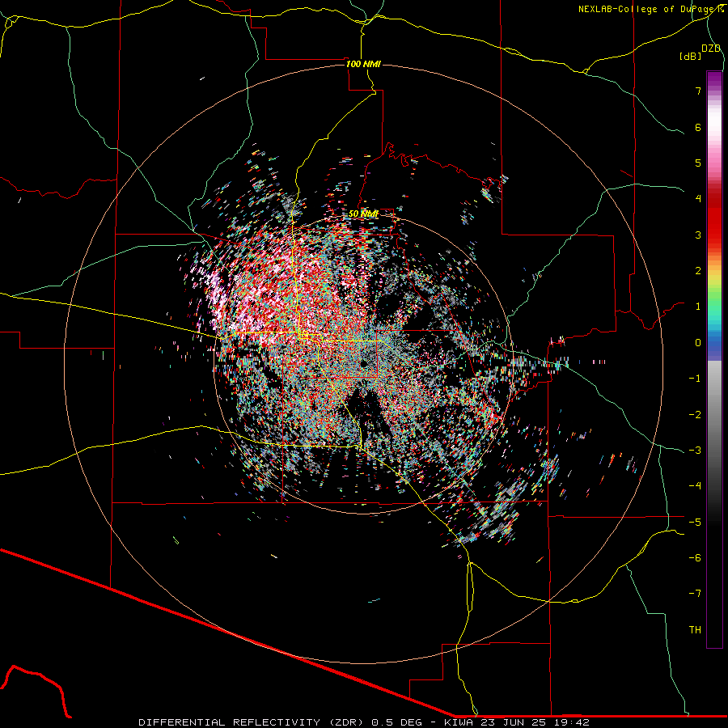
Task: Click the 50 NMI range ring label
Action: 363,214
